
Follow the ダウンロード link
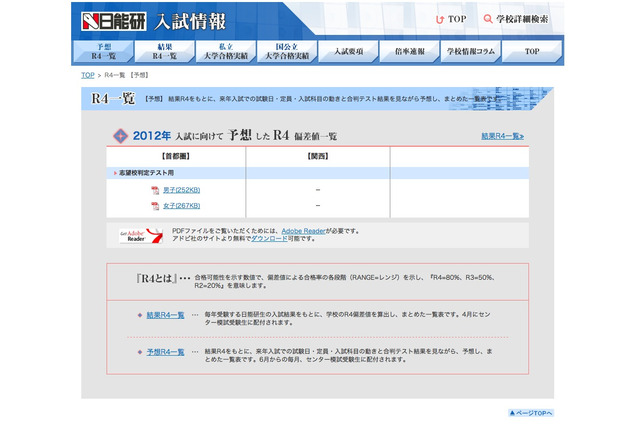tap(269, 239)
